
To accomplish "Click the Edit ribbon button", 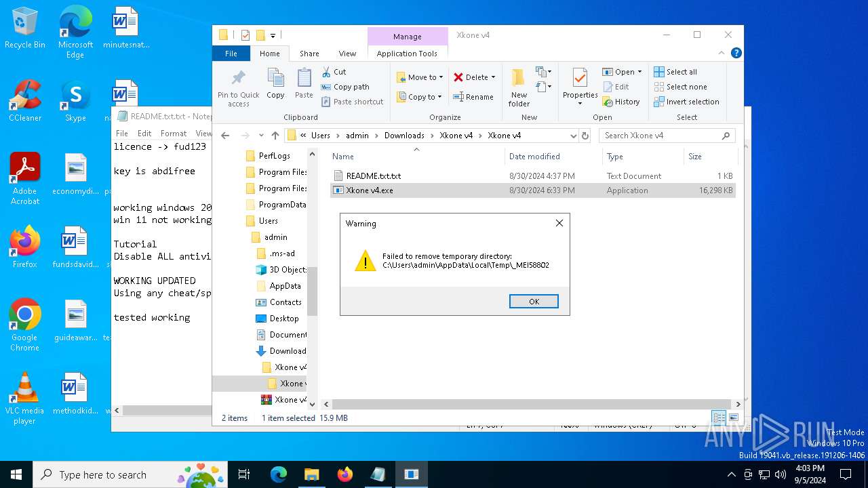I will (616, 87).
